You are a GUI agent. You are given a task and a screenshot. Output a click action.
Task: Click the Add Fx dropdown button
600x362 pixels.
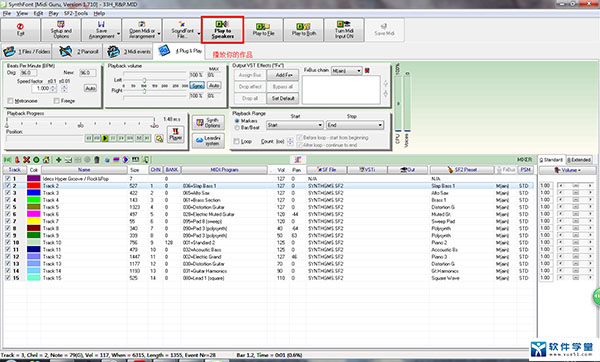tap(283, 75)
